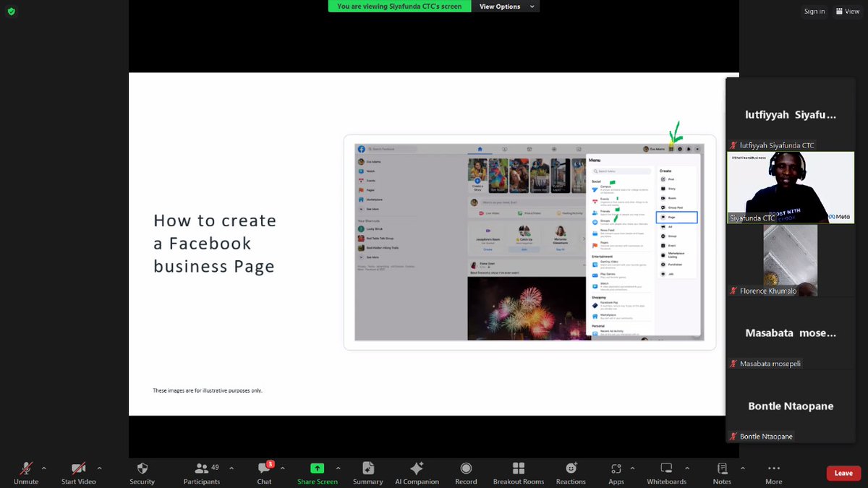Expand arrow next to Participants
The width and height of the screenshot is (868, 488).
[x=231, y=468]
